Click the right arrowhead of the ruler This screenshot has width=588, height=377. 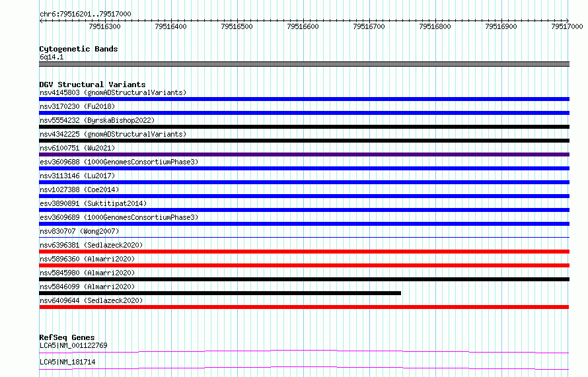point(568,20)
